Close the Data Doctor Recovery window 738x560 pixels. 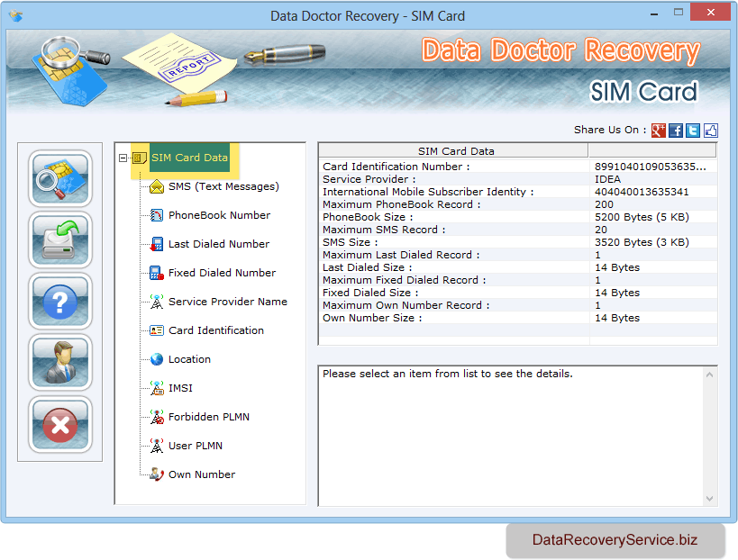[x=710, y=13]
